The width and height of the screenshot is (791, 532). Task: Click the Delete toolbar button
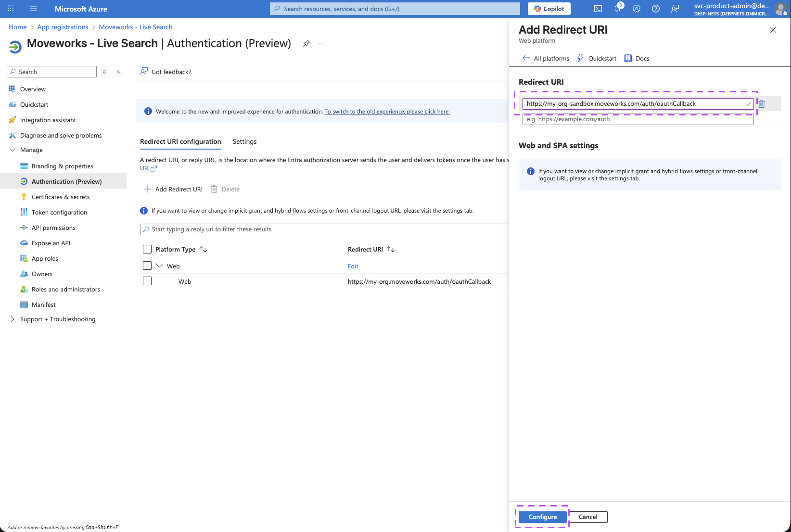(x=225, y=189)
